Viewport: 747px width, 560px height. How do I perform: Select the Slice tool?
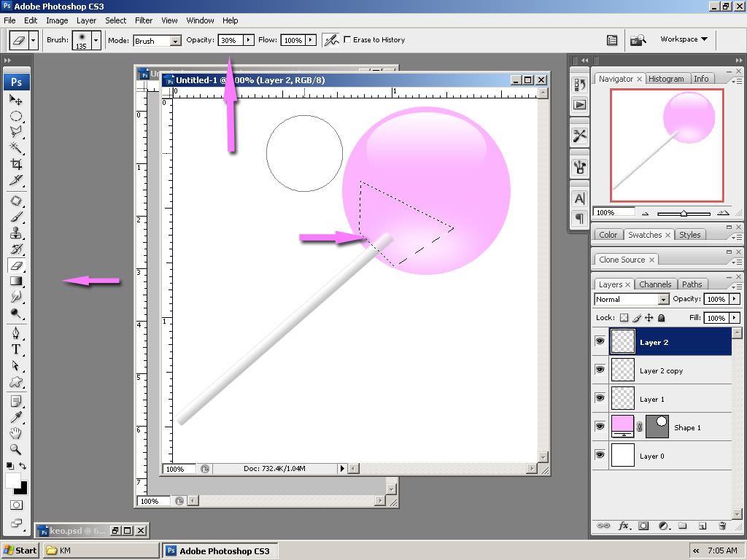click(16, 180)
